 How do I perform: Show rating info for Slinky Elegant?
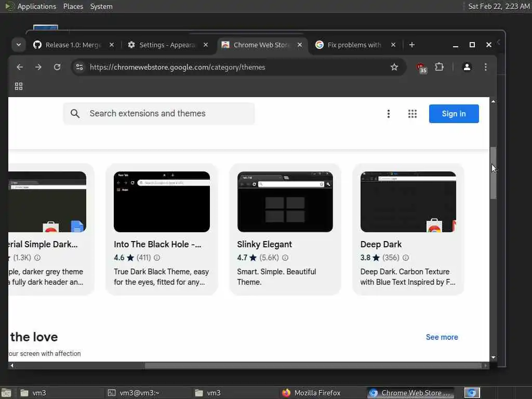coord(285,258)
